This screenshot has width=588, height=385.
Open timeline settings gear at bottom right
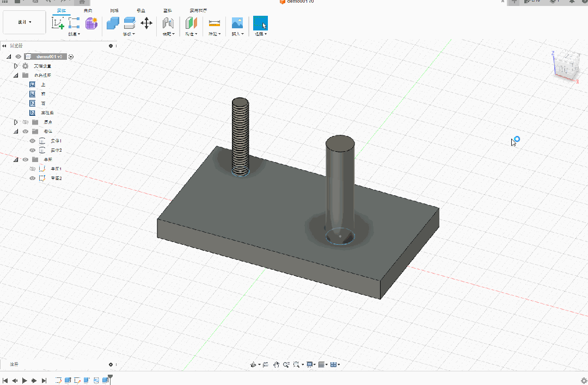tap(584, 381)
